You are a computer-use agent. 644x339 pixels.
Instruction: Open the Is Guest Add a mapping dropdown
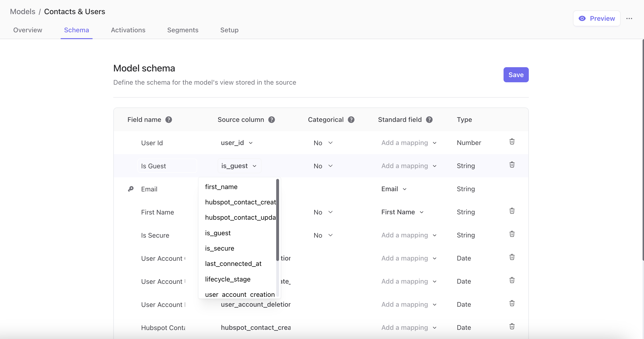pyautogui.click(x=409, y=166)
